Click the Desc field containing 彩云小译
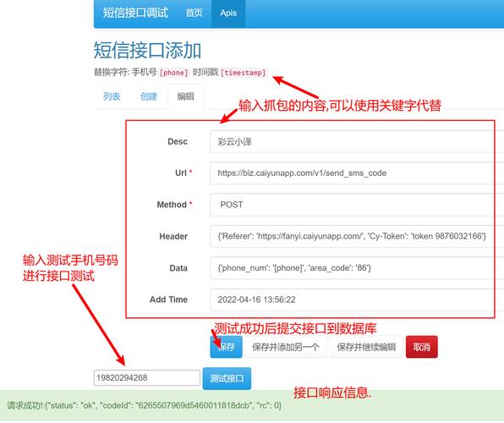Screen dimensions: 504x423 pos(357,141)
